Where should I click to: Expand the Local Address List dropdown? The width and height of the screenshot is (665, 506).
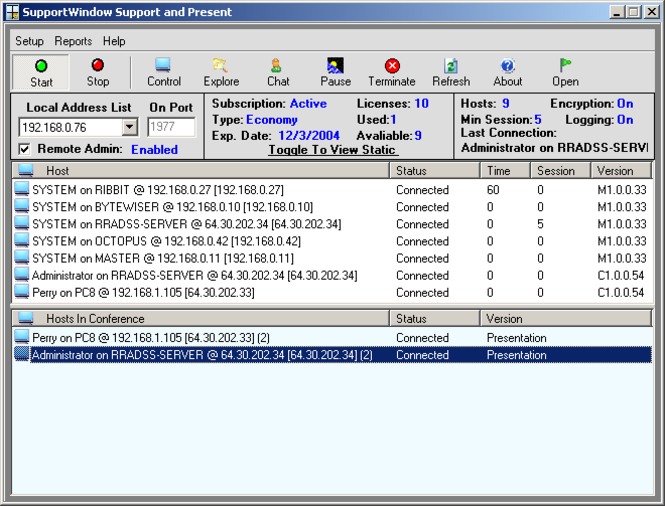[130, 127]
